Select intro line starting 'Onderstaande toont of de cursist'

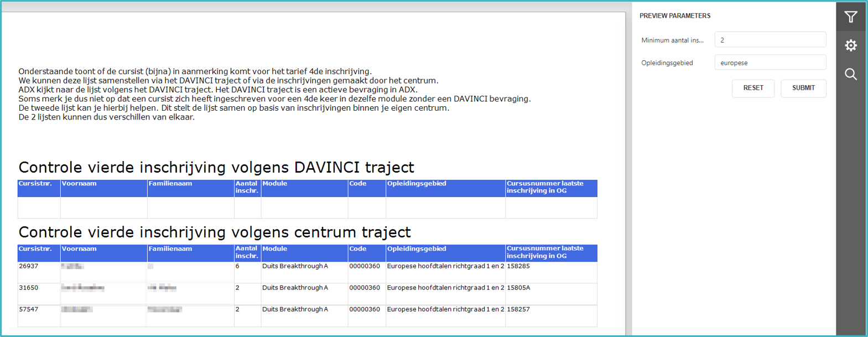pos(195,71)
